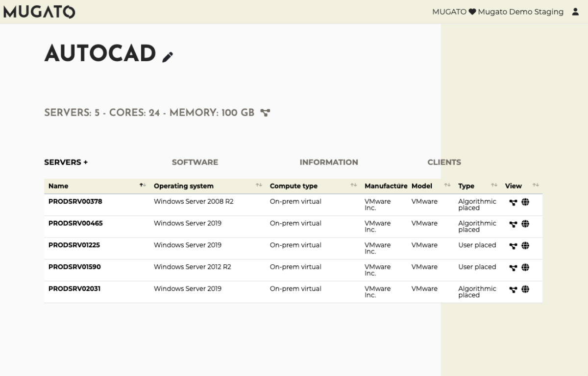Open PRODSRV00465 server row

click(75, 223)
